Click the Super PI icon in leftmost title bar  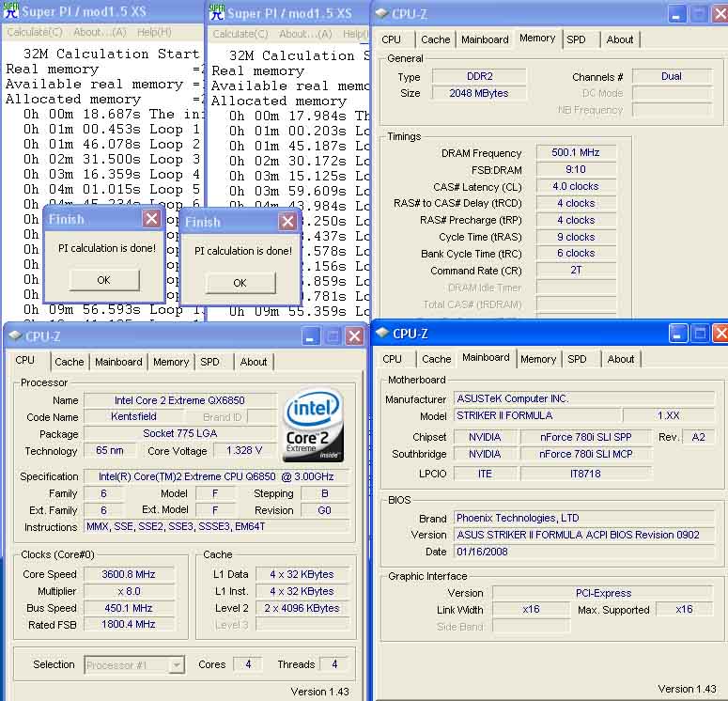click(x=9, y=10)
